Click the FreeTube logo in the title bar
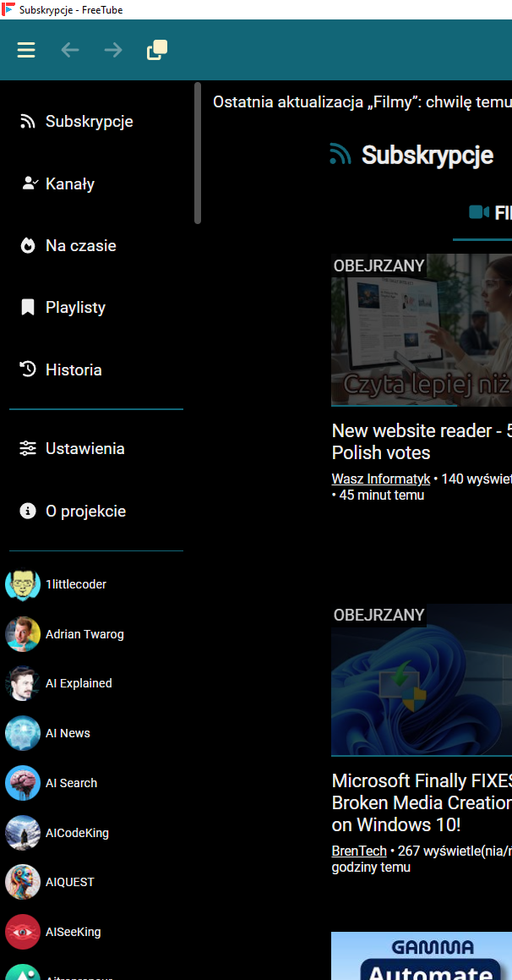Image resolution: width=512 pixels, height=980 pixels. tap(8, 9)
